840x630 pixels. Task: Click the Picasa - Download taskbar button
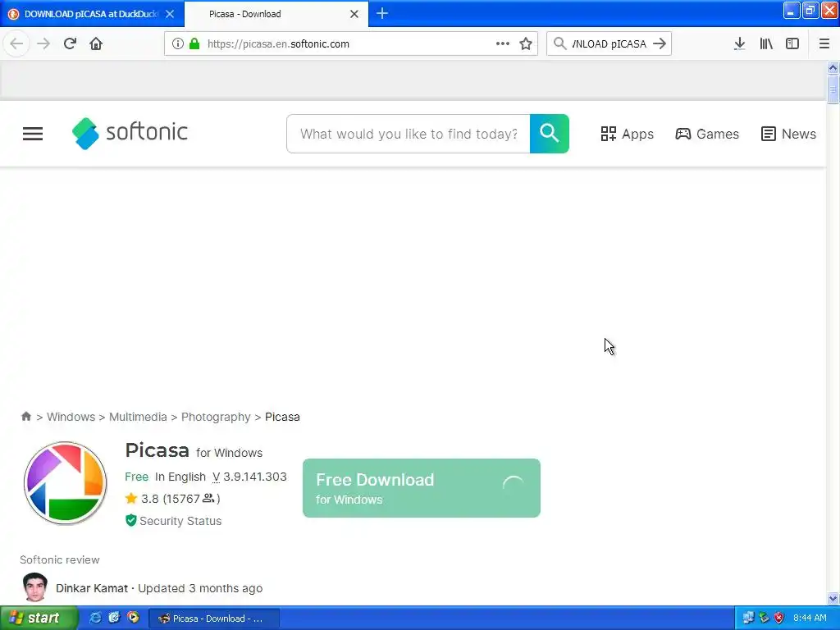[x=213, y=619]
